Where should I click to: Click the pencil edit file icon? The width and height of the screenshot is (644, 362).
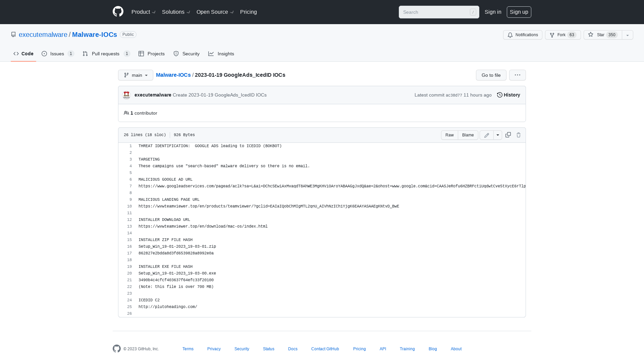pos(487,135)
